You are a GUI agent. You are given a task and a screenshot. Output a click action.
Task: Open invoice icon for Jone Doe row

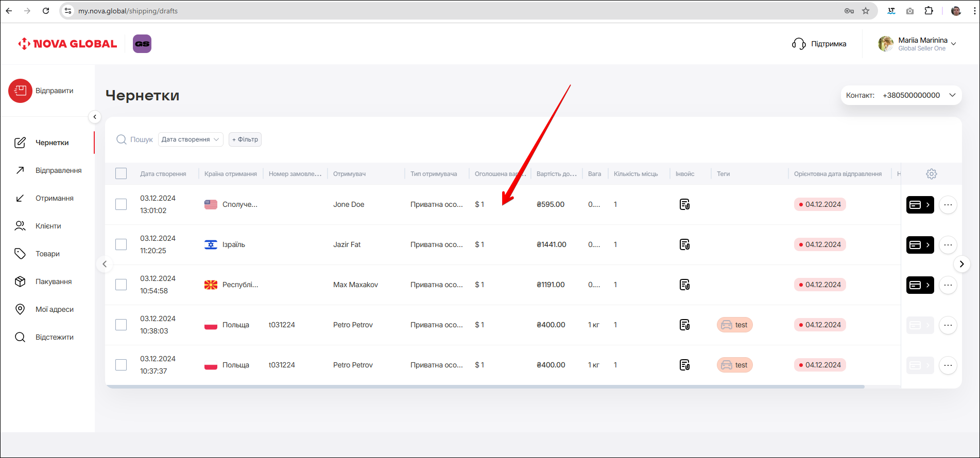click(684, 204)
